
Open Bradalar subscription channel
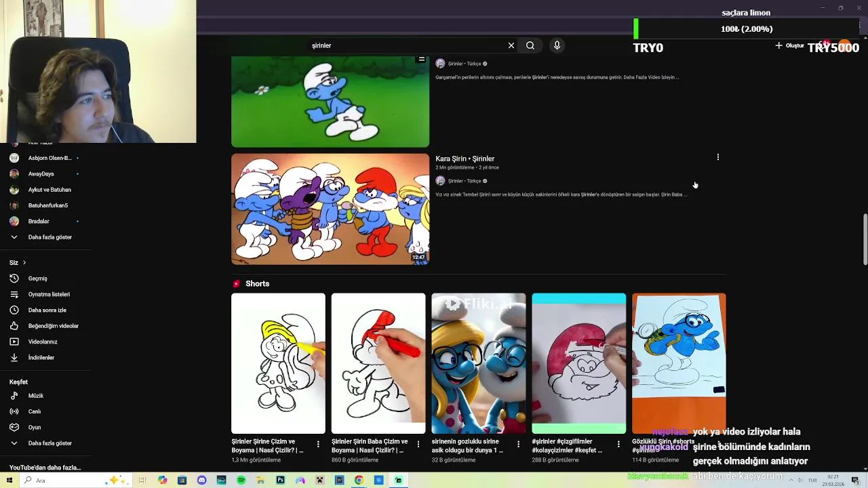[39, 222]
